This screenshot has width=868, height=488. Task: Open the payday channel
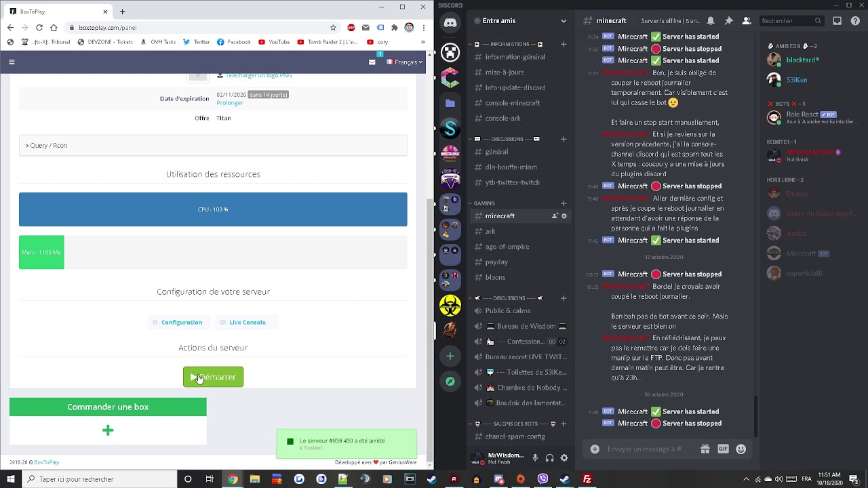coord(520,262)
